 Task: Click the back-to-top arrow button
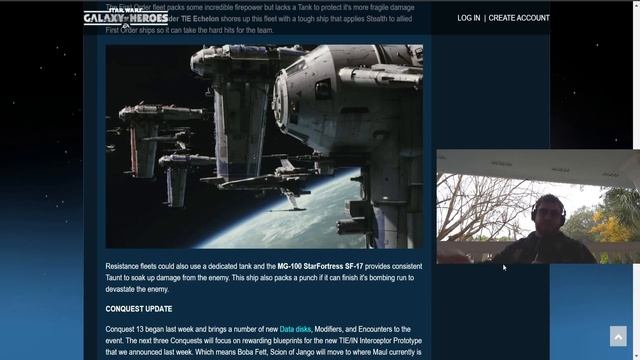click(x=618, y=336)
